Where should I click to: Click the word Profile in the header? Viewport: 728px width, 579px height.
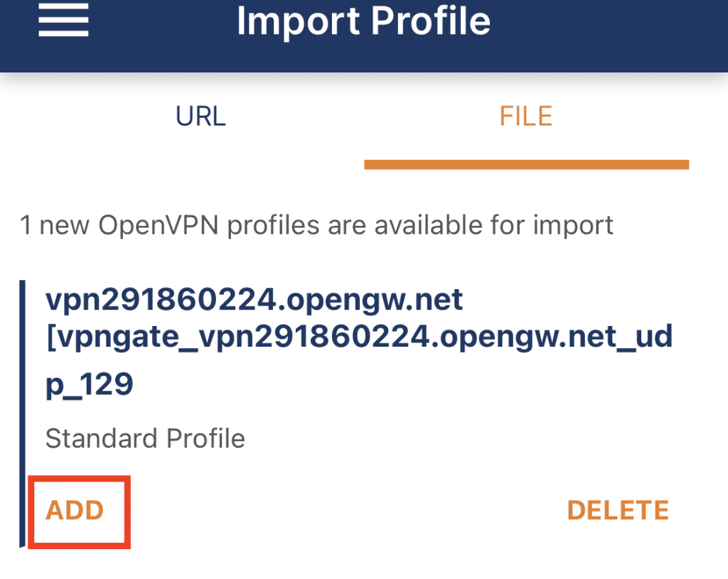coord(431,21)
